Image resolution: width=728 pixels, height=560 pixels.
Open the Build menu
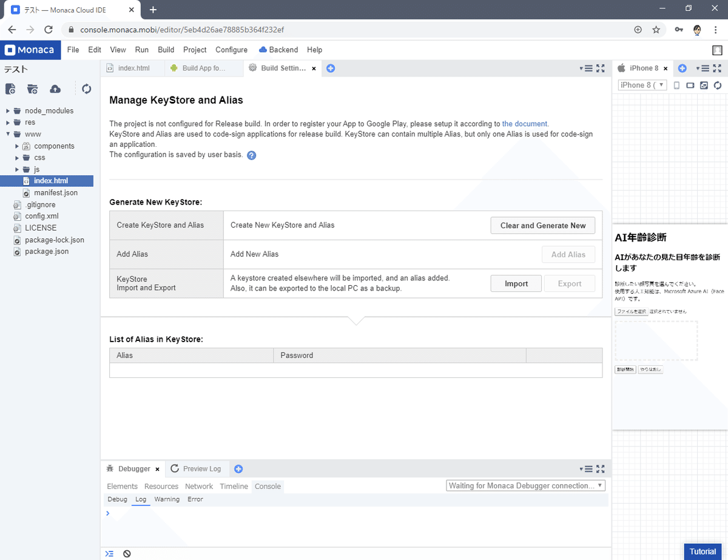166,50
